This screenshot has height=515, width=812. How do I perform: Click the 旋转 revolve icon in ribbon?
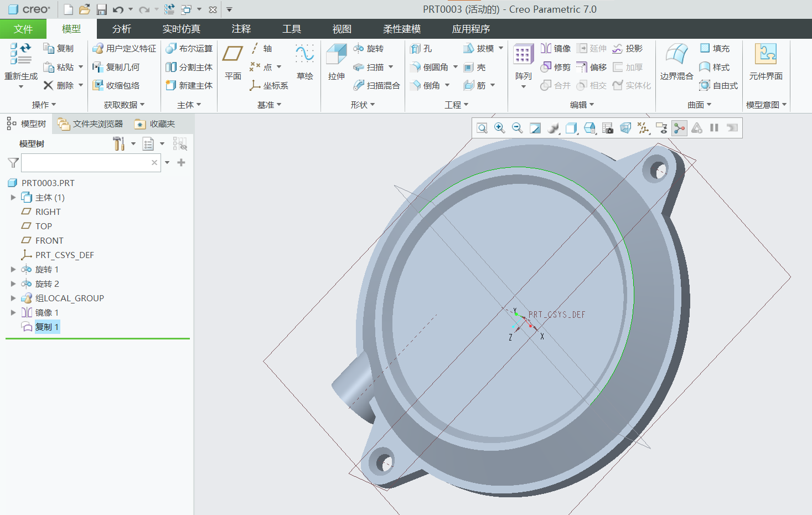[x=369, y=49]
